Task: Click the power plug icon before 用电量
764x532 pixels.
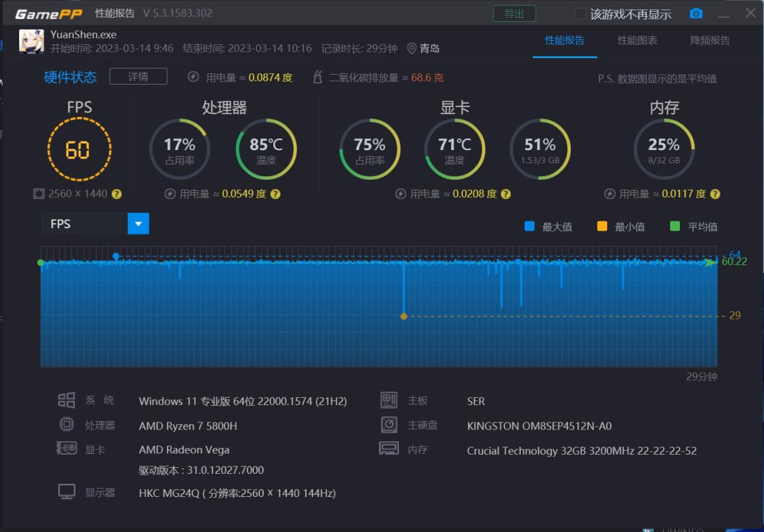Action: tap(193, 76)
